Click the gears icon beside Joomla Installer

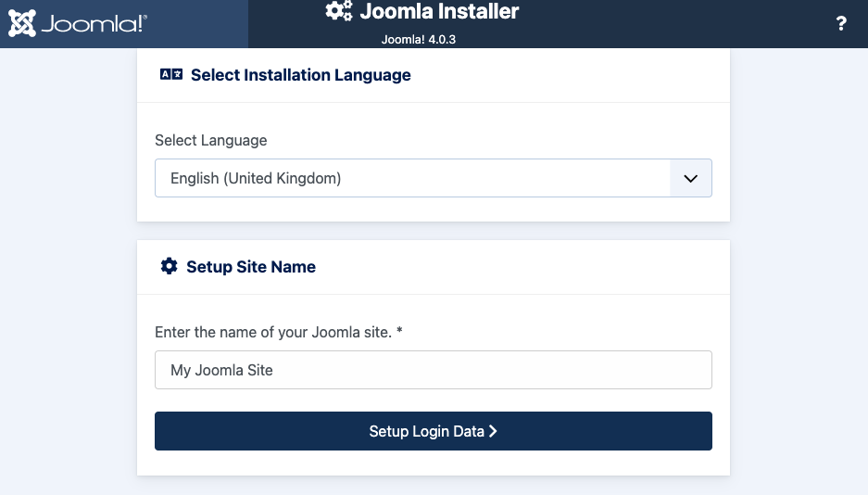pyautogui.click(x=339, y=10)
